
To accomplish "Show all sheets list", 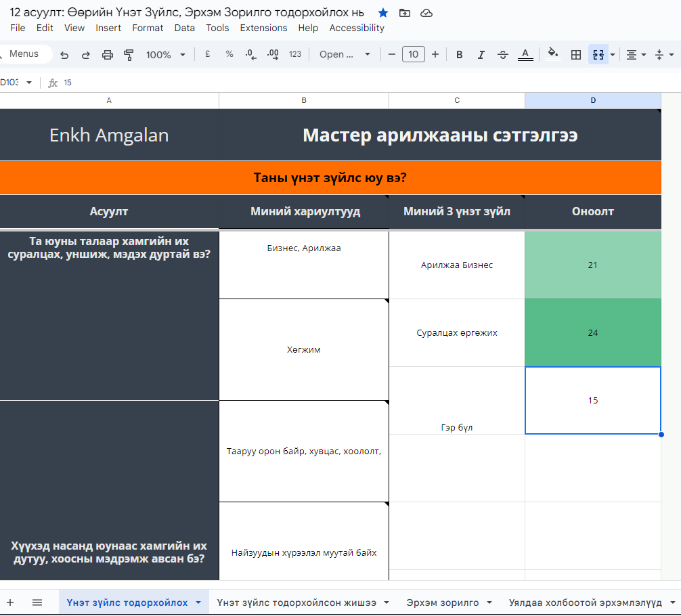I will (37, 602).
